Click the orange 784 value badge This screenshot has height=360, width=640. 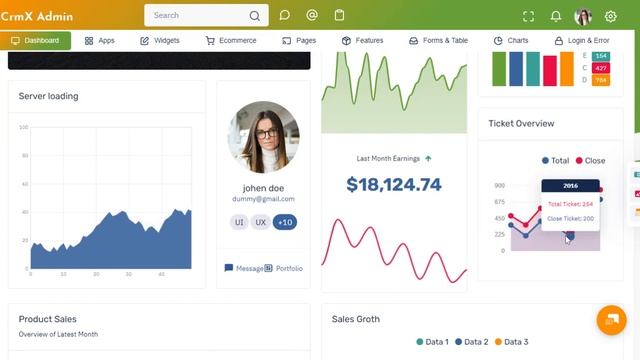click(x=601, y=80)
